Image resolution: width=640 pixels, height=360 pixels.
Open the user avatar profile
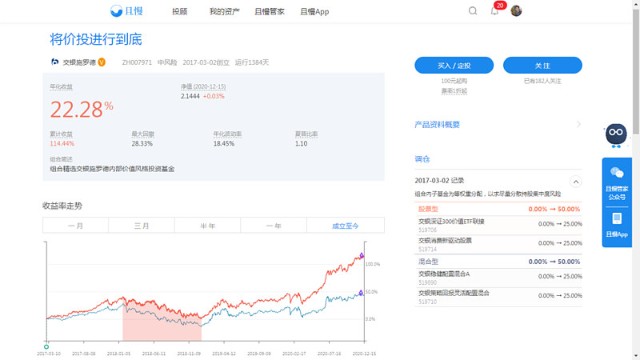(x=516, y=11)
